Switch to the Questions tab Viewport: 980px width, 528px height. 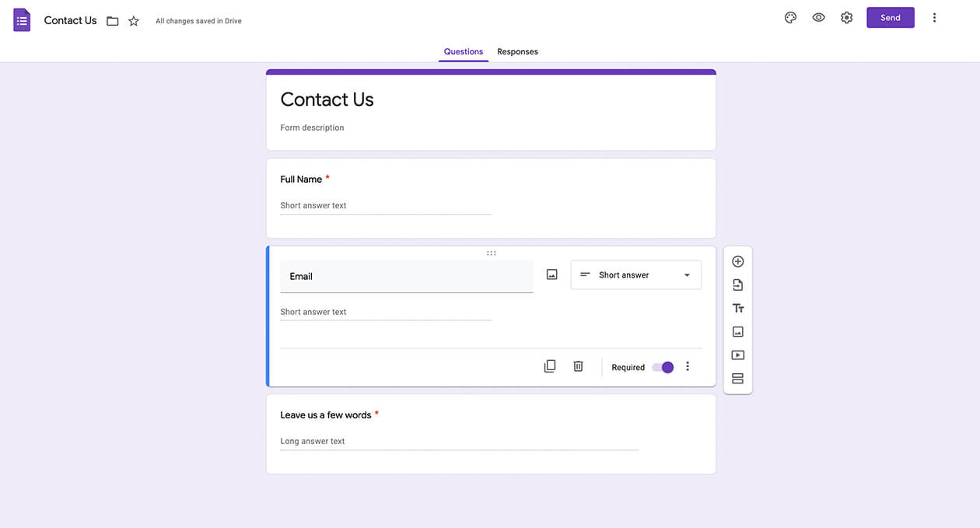click(x=464, y=52)
